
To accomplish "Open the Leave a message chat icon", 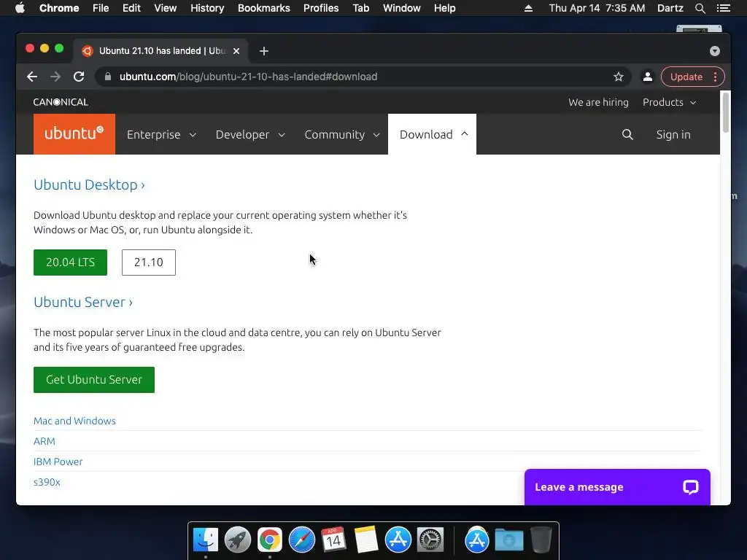I will 690,487.
